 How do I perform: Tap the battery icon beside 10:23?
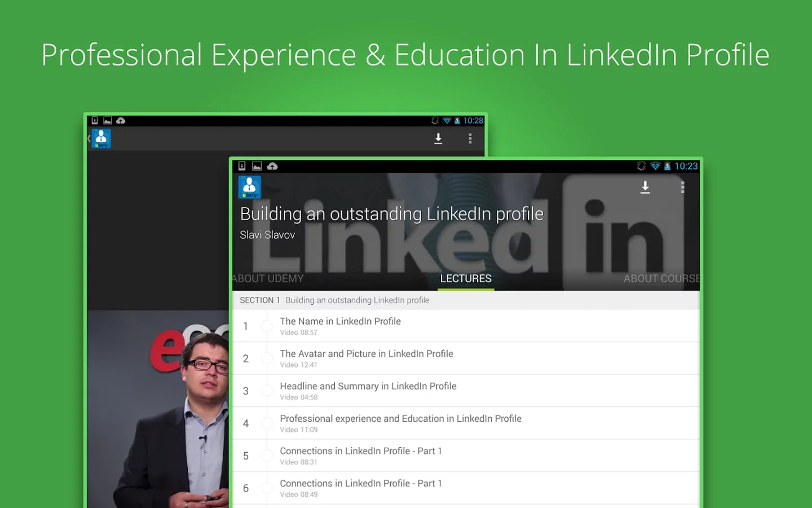pyautogui.click(x=667, y=166)
